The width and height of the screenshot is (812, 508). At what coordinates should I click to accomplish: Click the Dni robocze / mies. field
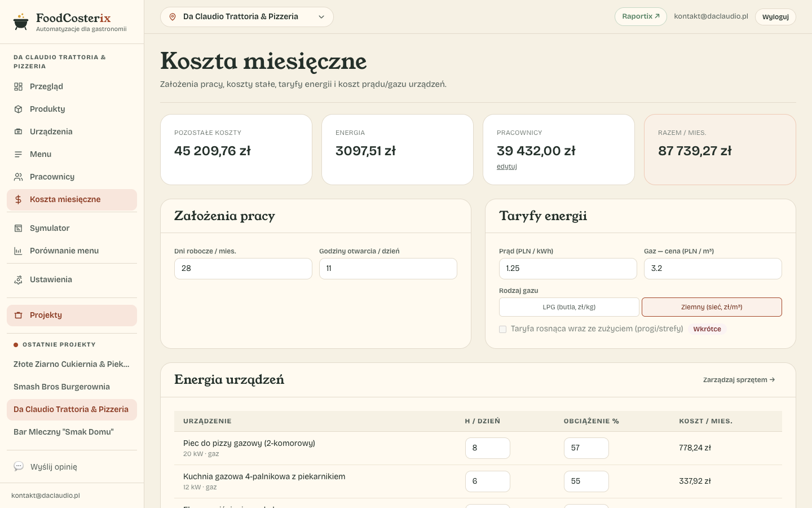tap(243, 269)
